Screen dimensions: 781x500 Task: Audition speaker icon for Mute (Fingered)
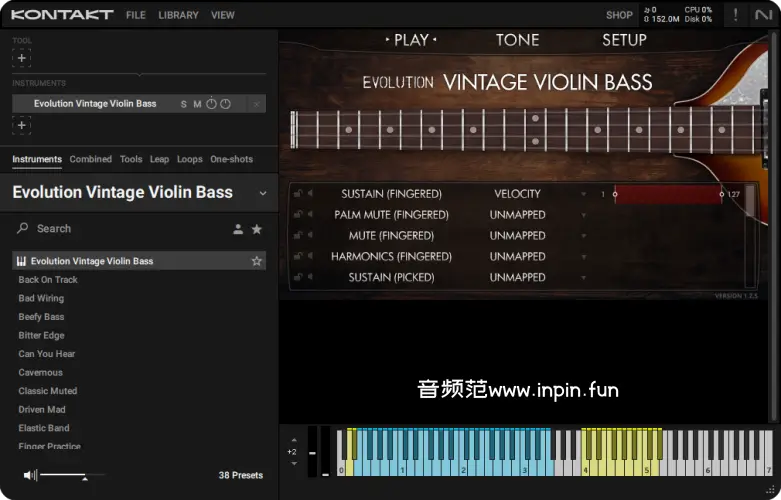tap(310, 236)
